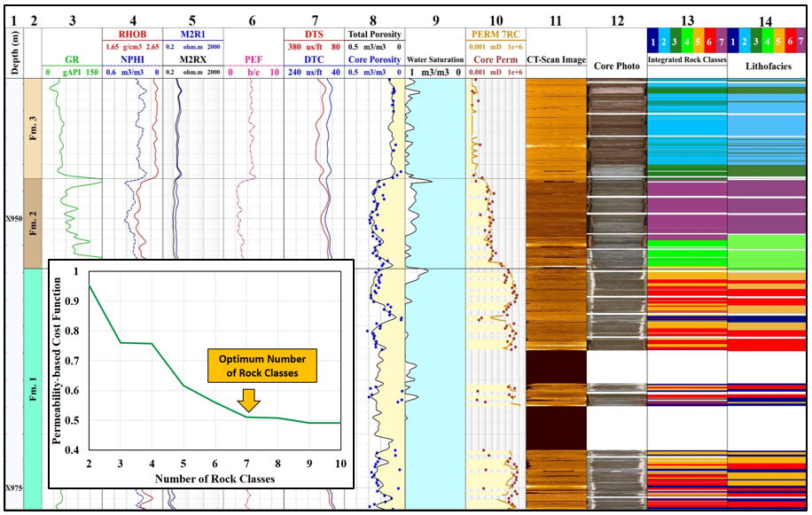The width and height of the screenshot is (812, 515).
Task: Click the NPHI curve label
Action: 132,60
